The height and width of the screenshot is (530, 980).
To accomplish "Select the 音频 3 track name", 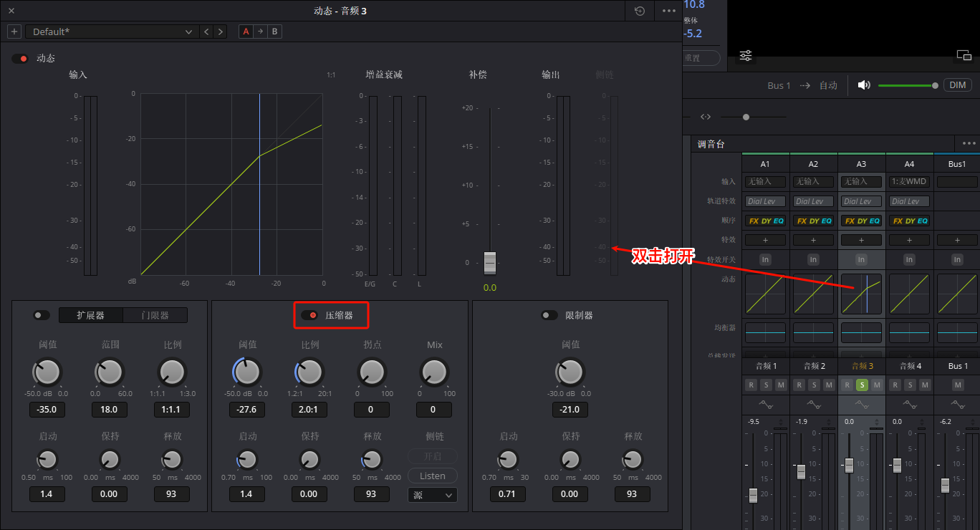I will click(x=861, y=366).
